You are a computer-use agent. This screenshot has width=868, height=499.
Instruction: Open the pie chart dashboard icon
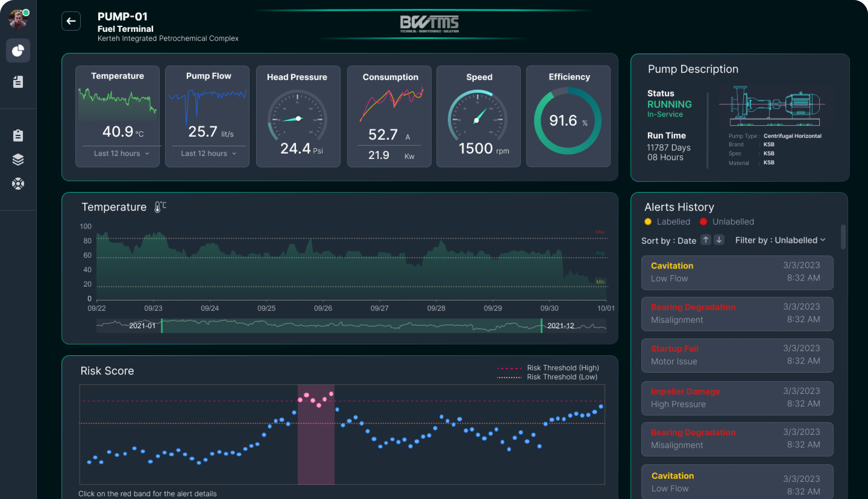tap(18, 51)
